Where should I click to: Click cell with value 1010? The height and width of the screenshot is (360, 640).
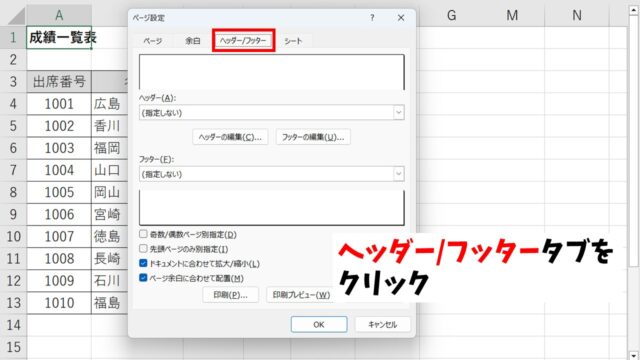[x=59, y=303]
